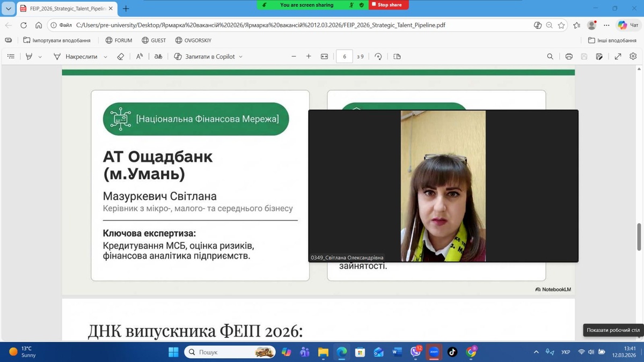
Task: Expand the Накреслити draw options arrow
Action: coord(105,57)
